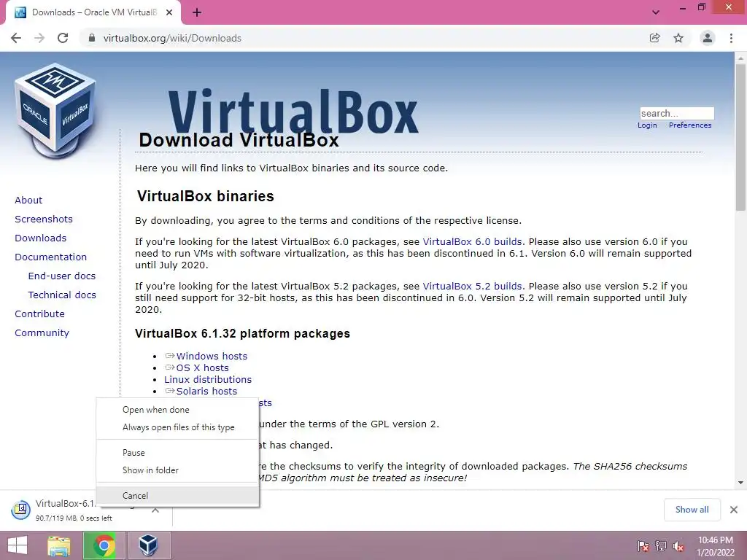The image size is (747, 560).
Task: Open File Explorer from taskbar
Action: pyautogui.click(x=58, y=545)
